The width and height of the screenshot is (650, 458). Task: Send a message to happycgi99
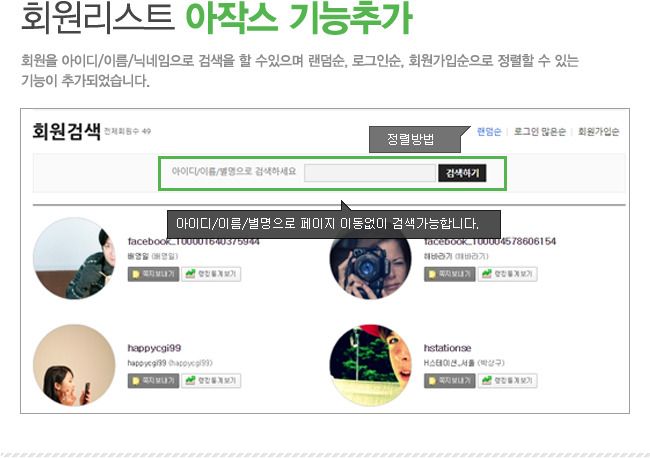click(153, 380)
